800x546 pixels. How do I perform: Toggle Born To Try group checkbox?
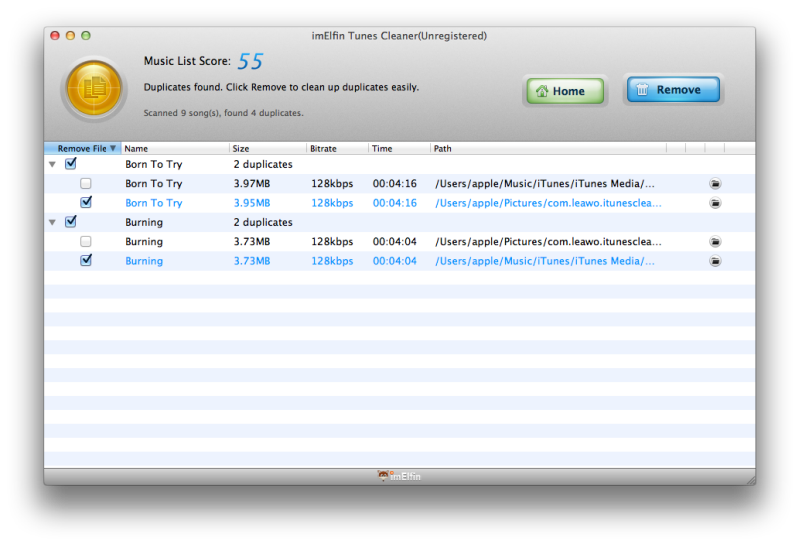[71, 164]
